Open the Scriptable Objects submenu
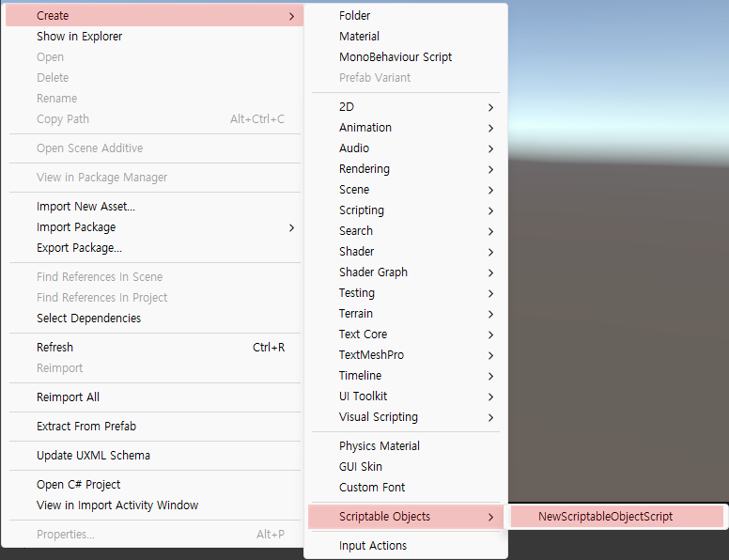This screenshot has width=729, height=560. [406, 517]
